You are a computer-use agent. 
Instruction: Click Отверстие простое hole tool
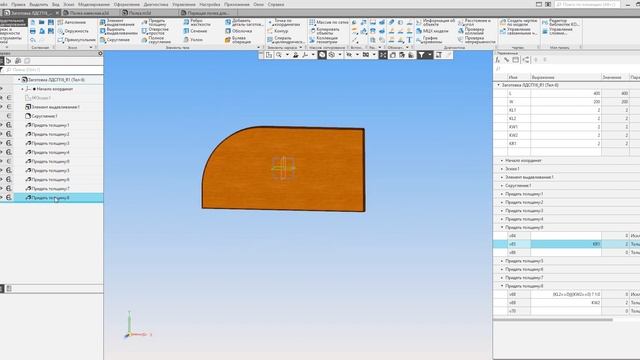point(155,31)
